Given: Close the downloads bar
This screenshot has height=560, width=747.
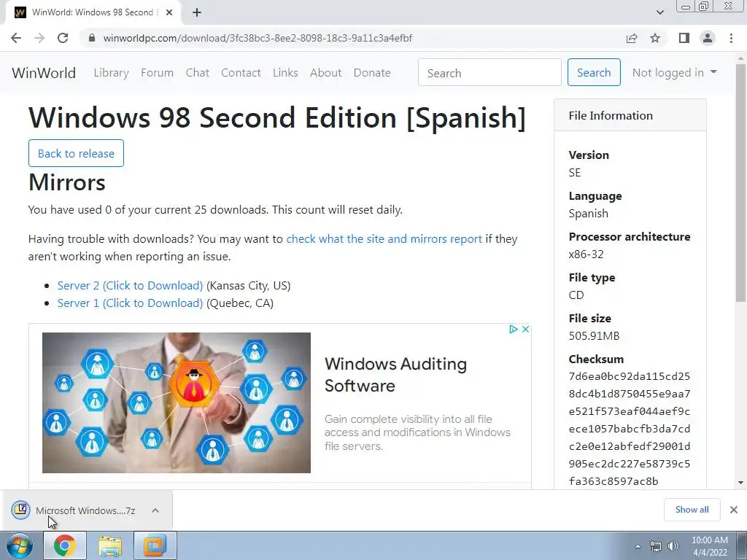Looking at the screenshot, I should coord(734,510).
